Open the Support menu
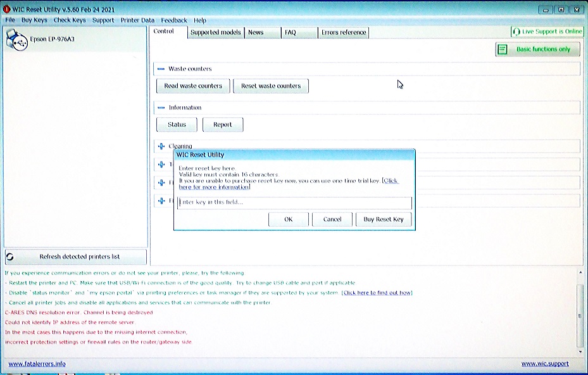The width and height of the screenshot is (588, 375). tap(103, 20)
